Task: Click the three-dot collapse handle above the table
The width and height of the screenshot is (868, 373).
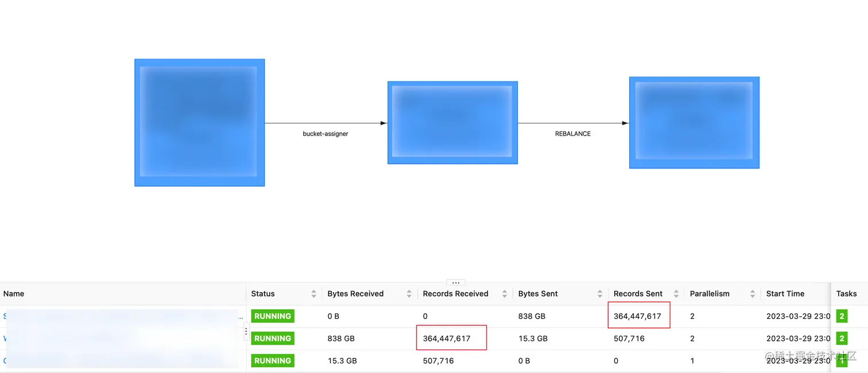Action: [x=456, y=282]
